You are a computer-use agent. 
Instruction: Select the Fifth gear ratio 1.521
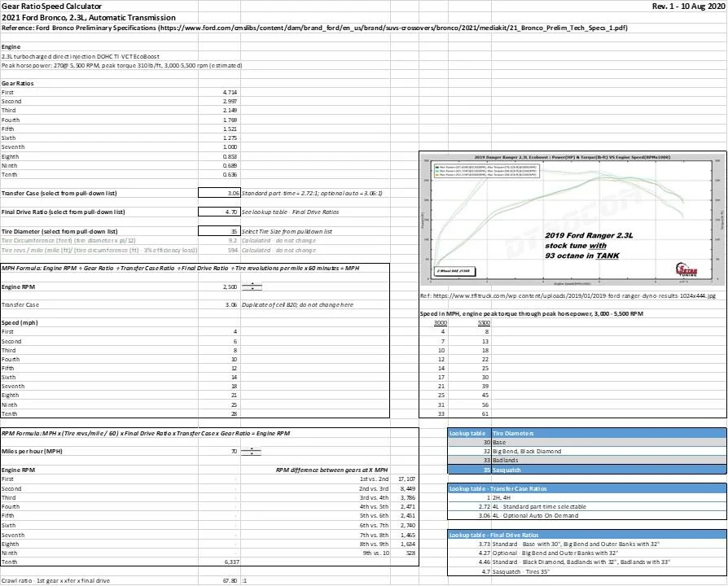(x=219, y=129)
